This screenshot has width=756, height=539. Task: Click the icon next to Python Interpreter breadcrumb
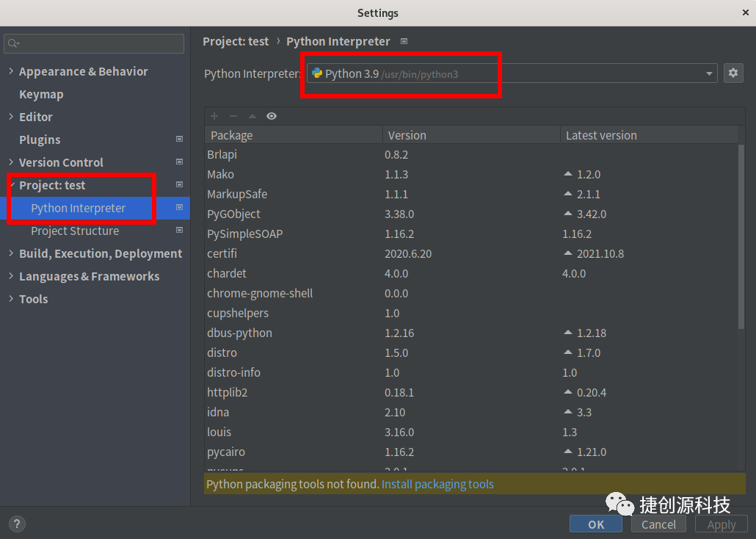pos(404,42)
